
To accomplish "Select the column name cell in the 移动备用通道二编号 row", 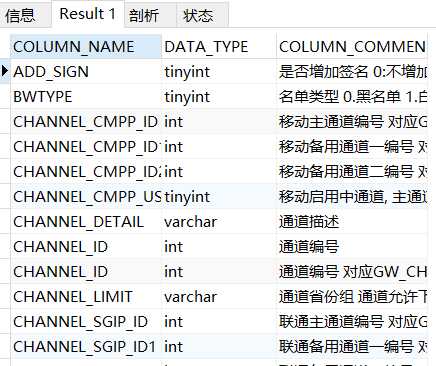I will coord(86,172).
